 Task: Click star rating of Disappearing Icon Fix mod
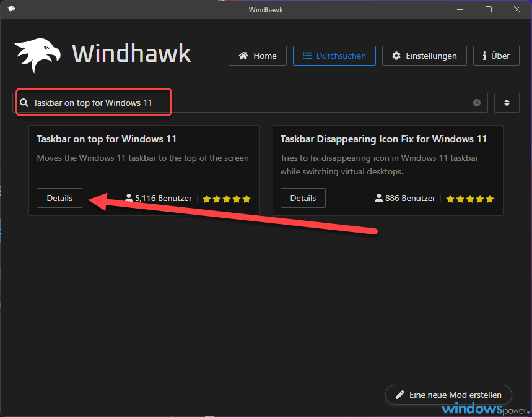click(470, 199)
